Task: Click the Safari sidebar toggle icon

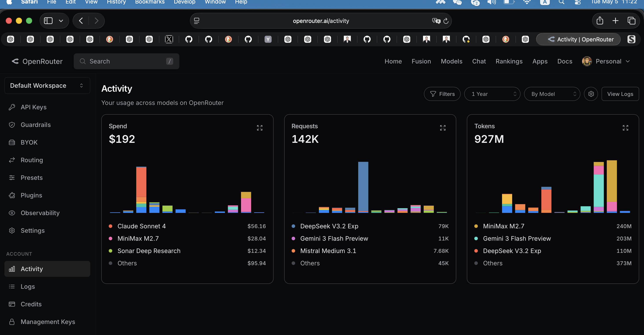Action: point(48,21)
